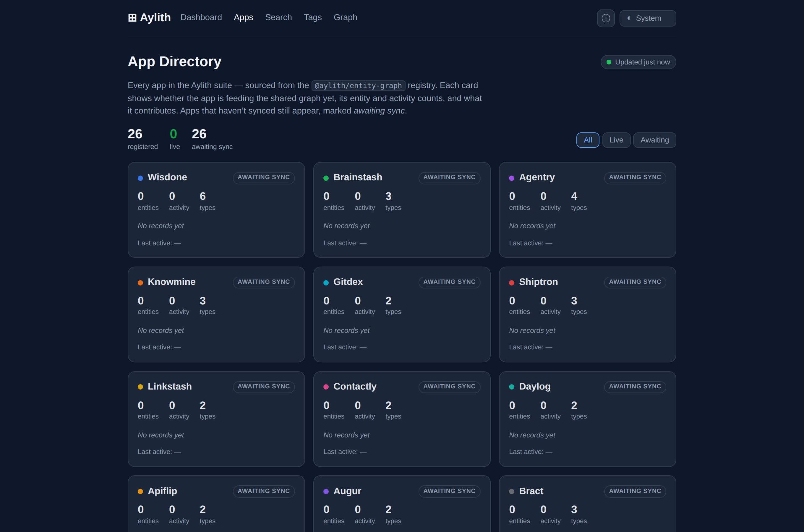This screenshot has width=804, height=532.
Task: Filter apps by Live status
Action: coord(616,140)
